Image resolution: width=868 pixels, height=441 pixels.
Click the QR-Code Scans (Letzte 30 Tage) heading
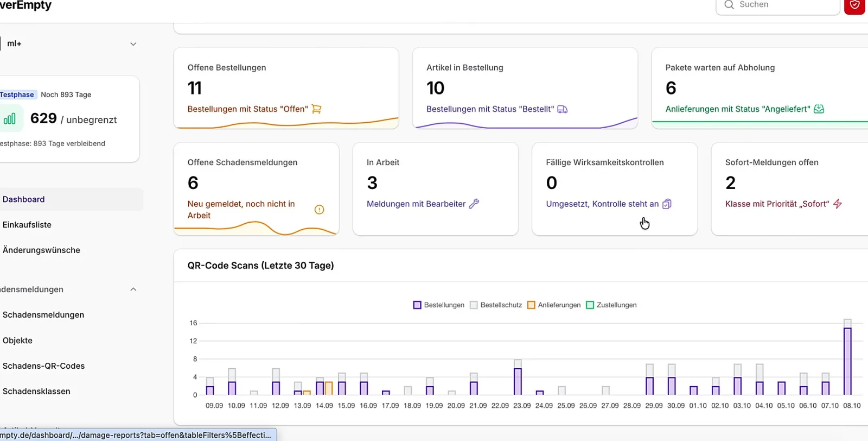pos(261,266)
